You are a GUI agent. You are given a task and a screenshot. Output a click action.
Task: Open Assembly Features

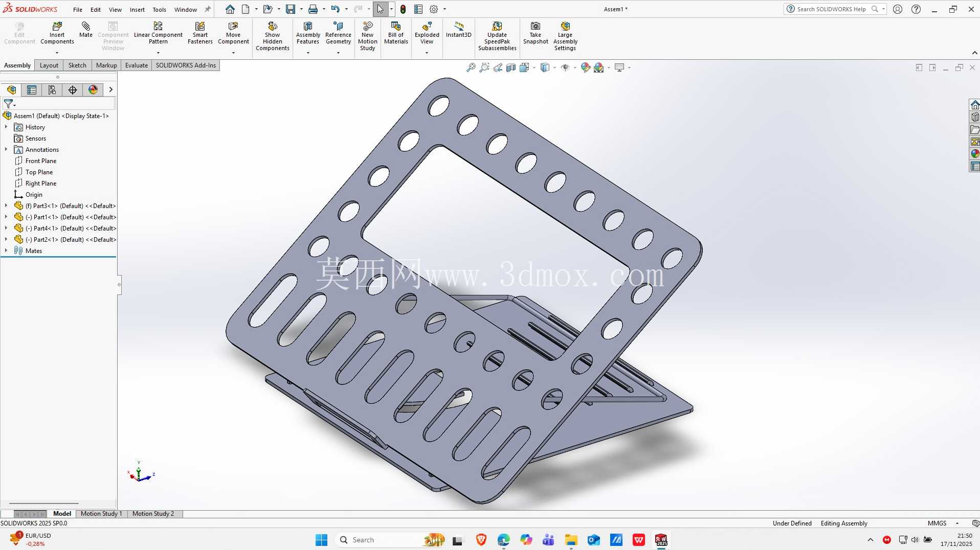click(x=308, y=33)
